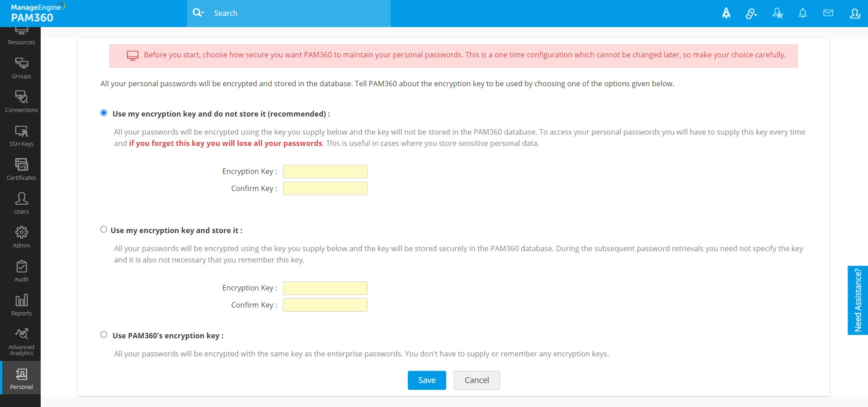Expand the quick links dropdown icon in header
The width and height of the screenshot is (868, 407).
(x=751, y=14)
